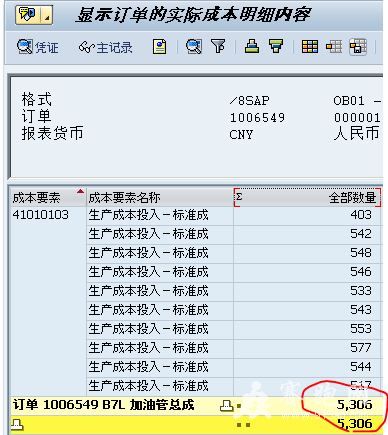388x435 pixels.
Task: Sort ascending with the toolbar icon
Action: [x=252, y=46]
